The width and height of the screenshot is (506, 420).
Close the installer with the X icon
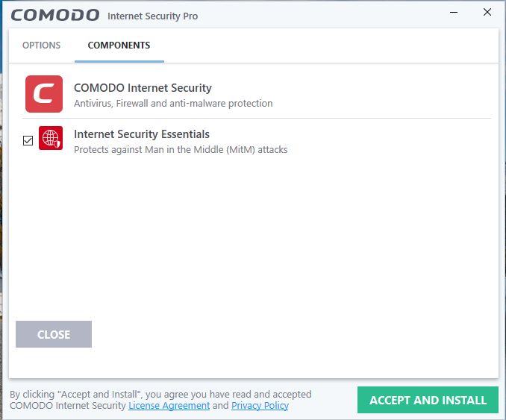click(x=487, y=13)
